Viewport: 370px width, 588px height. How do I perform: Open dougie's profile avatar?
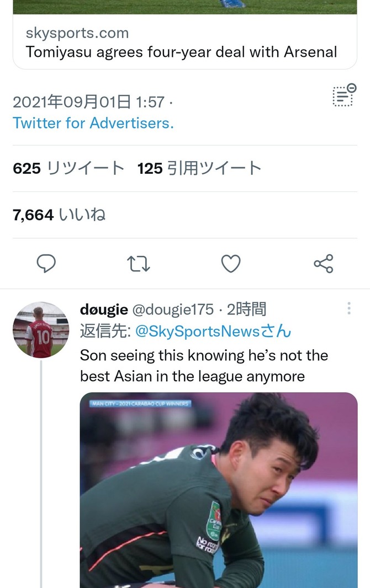pyautogui.click(x=41, y=330)
